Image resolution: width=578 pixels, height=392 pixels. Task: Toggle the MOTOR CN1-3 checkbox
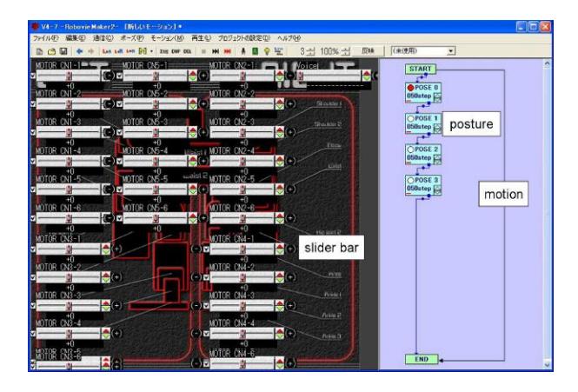(33, 132)
